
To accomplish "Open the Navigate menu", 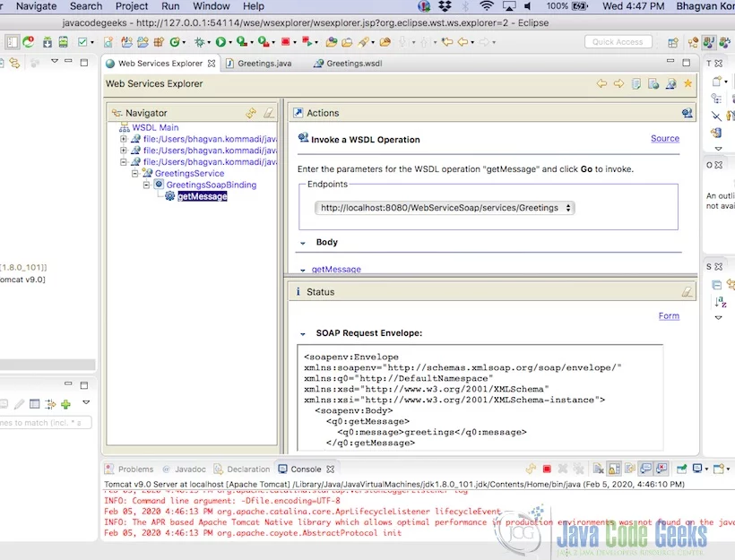I will [36, 6].
